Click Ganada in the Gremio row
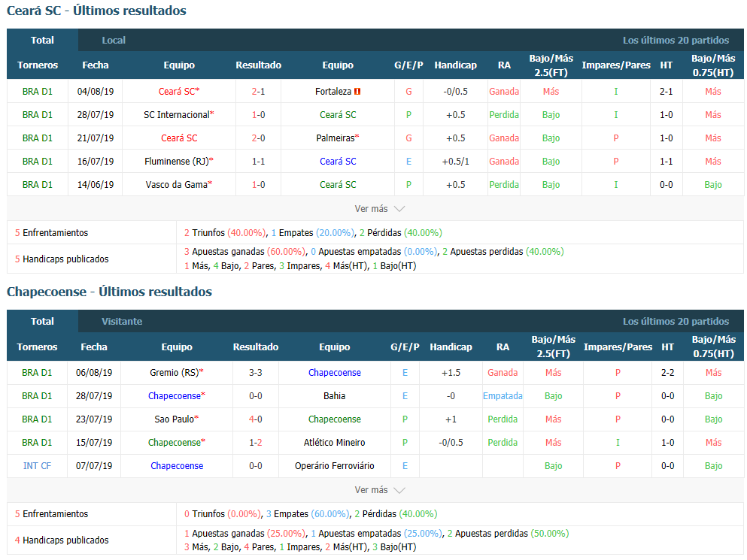Image resolution: width=747 pixels, height=560 pixels. [503, 372]
